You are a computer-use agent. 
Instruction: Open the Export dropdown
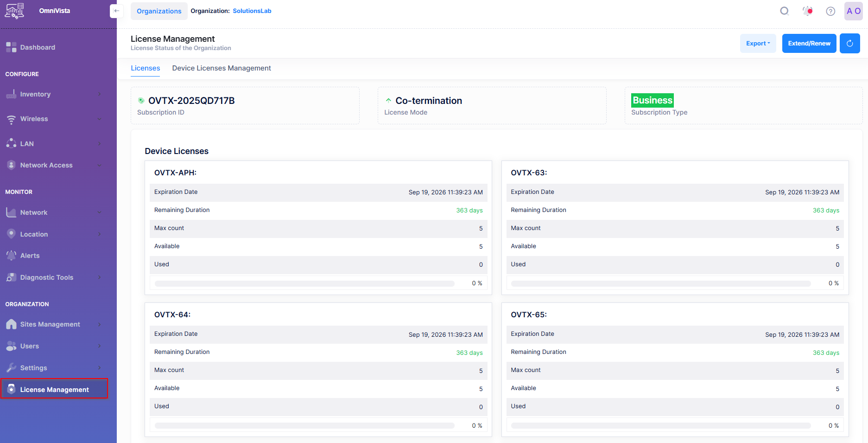point(758,44)
